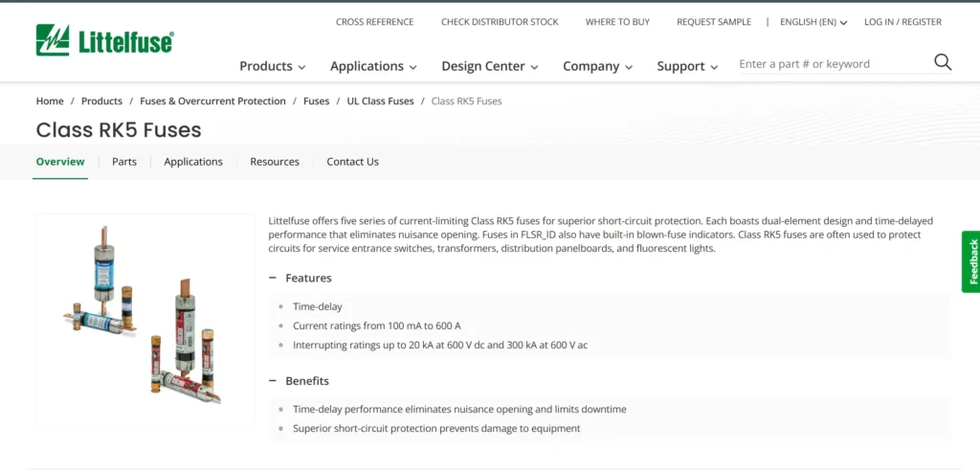Open the Contact Us tab
The width and height of the screenshot is (980, 471).
[x=352, y=162]
